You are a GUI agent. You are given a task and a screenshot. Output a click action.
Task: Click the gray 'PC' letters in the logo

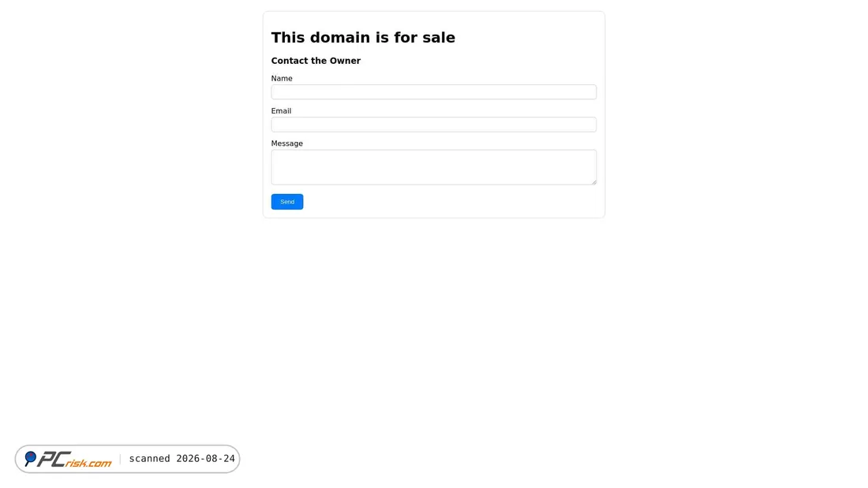point(54,460)
